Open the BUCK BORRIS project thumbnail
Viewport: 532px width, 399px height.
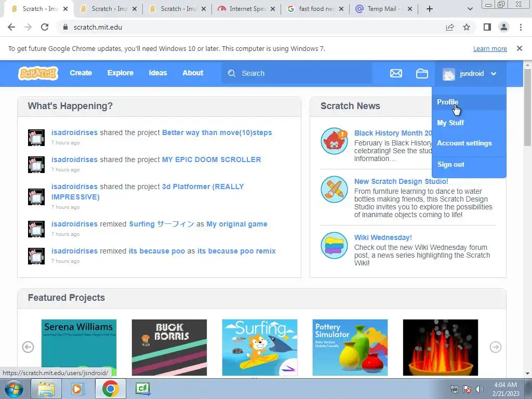coord(169,348)
